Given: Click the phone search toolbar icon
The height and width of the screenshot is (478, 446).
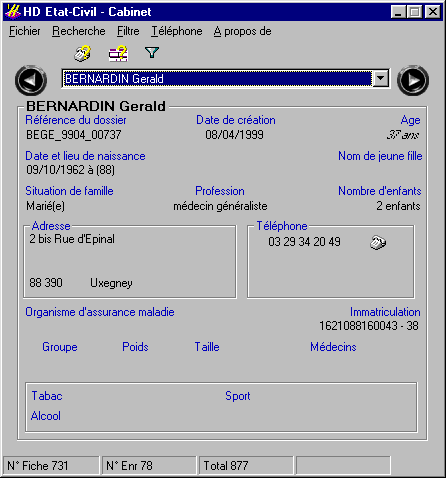Looking at the screenshot, I should [82, 53].
